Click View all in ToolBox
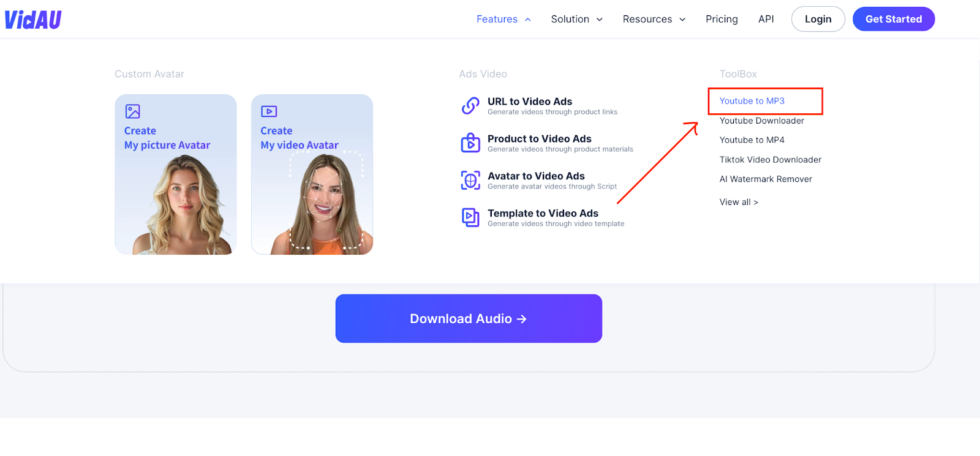 739,202
